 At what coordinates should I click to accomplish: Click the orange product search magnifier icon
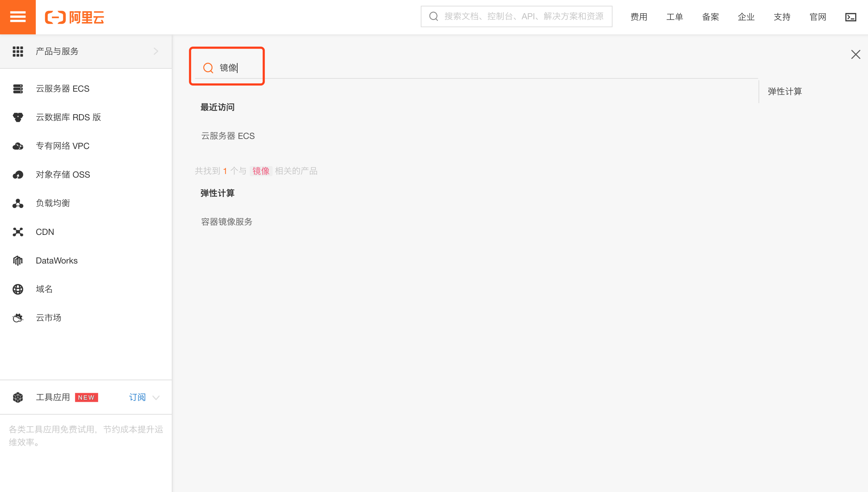pos(208,68)
